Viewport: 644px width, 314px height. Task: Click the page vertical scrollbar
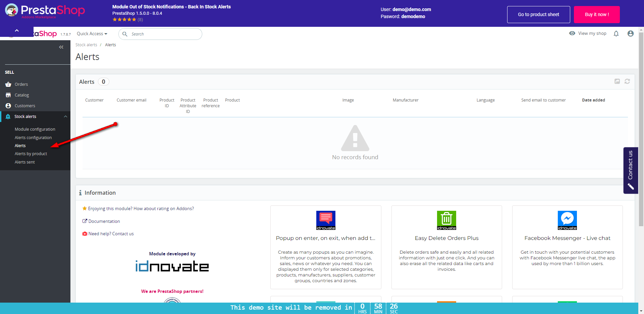641,129
